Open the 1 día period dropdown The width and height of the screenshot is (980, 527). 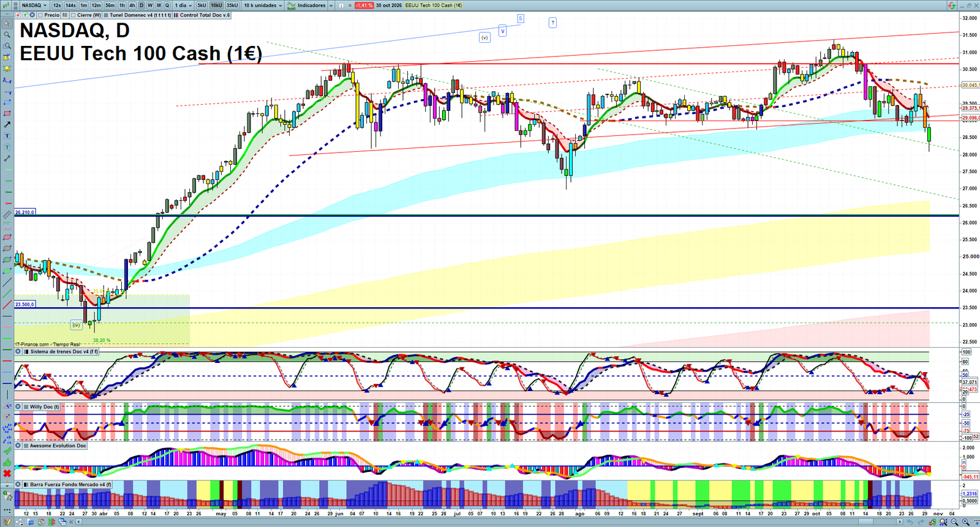click(x=183, y=6)
